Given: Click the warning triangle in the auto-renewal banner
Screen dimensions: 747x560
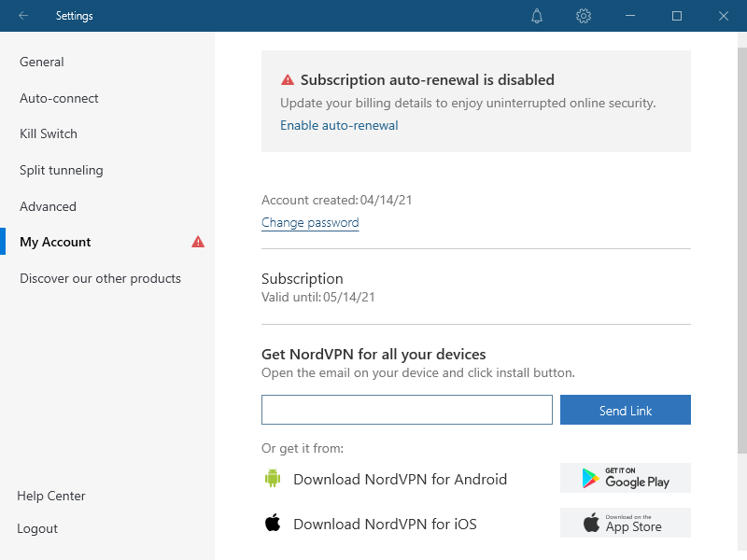Looking at the screenshot, I should click(288, 79).
